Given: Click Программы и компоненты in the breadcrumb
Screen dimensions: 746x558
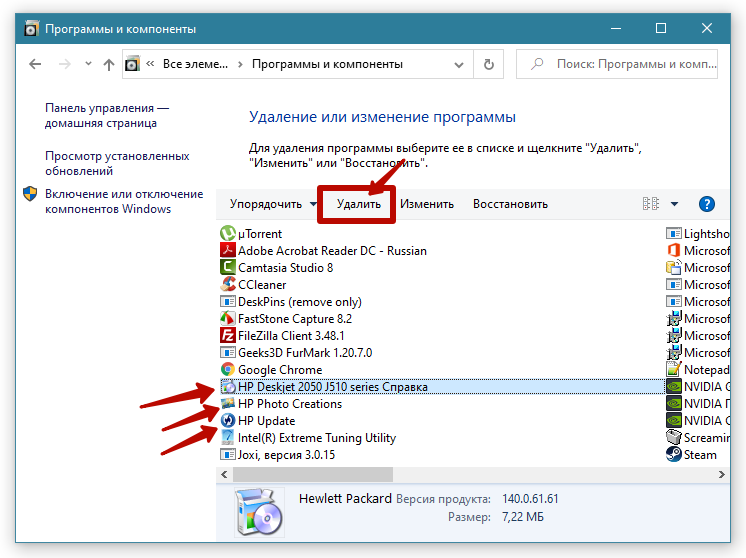Looking at the screenshot, I should pyautogui.click(x=327, y=64).
